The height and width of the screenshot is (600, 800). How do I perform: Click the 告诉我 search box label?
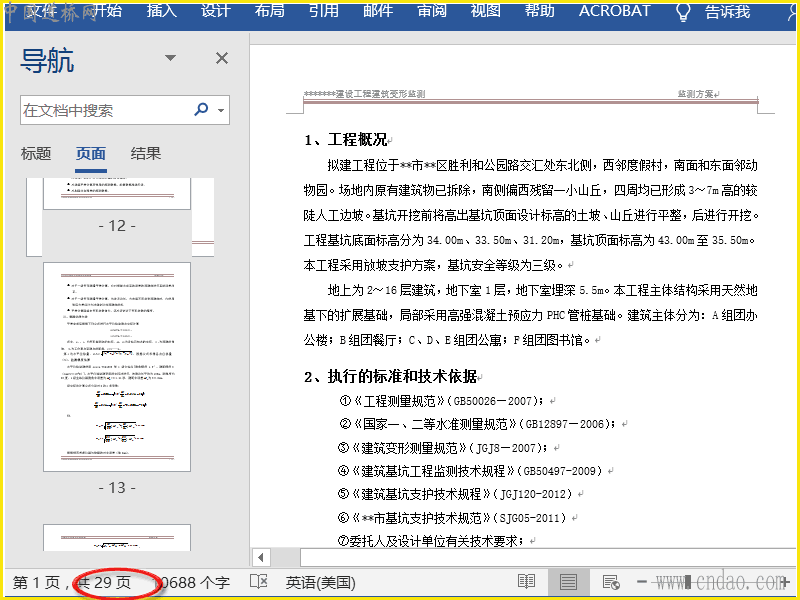pos(727,12)
